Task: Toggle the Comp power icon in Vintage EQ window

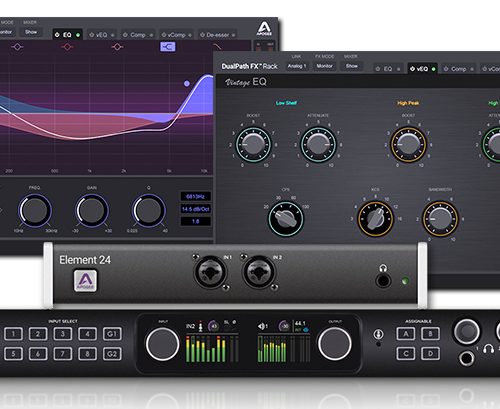Action: click(x=446, y=69)
